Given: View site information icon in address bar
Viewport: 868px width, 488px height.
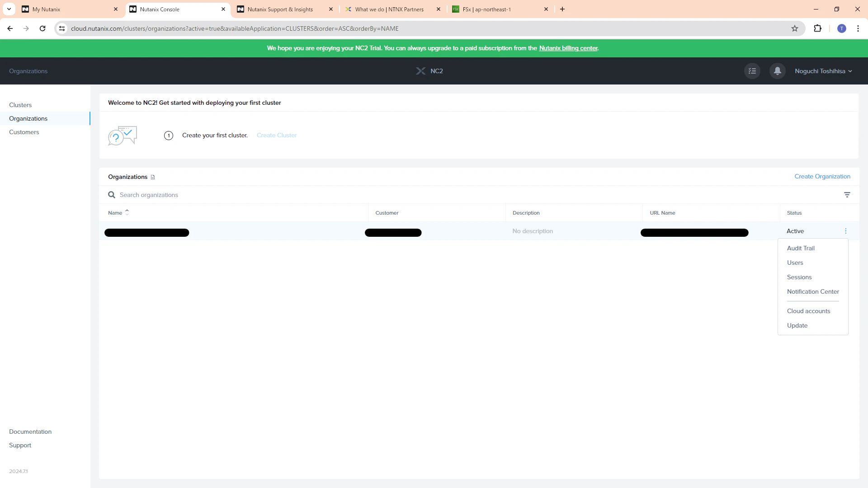Looking at the screenshot, I should [62, 28].
